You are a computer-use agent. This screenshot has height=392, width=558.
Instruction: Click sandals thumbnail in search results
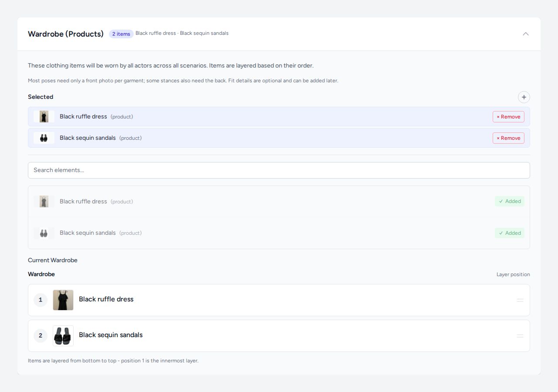click(x=44, y=233)
